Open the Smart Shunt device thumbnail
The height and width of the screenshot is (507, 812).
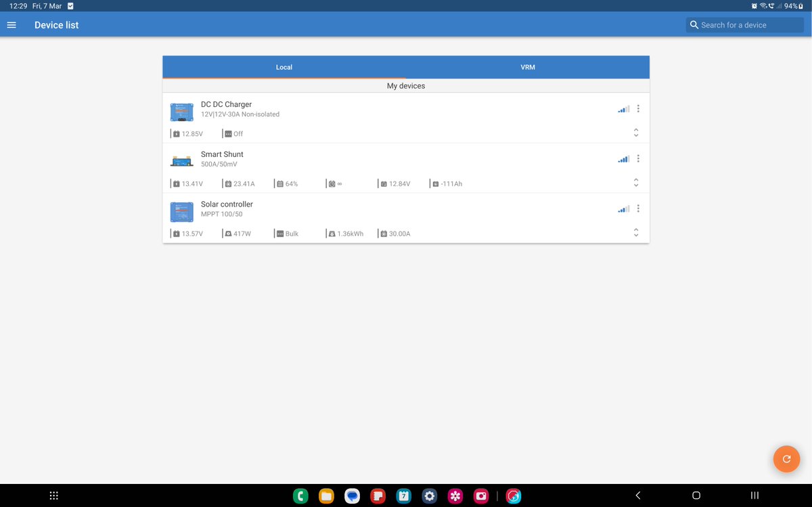point(181,161)
